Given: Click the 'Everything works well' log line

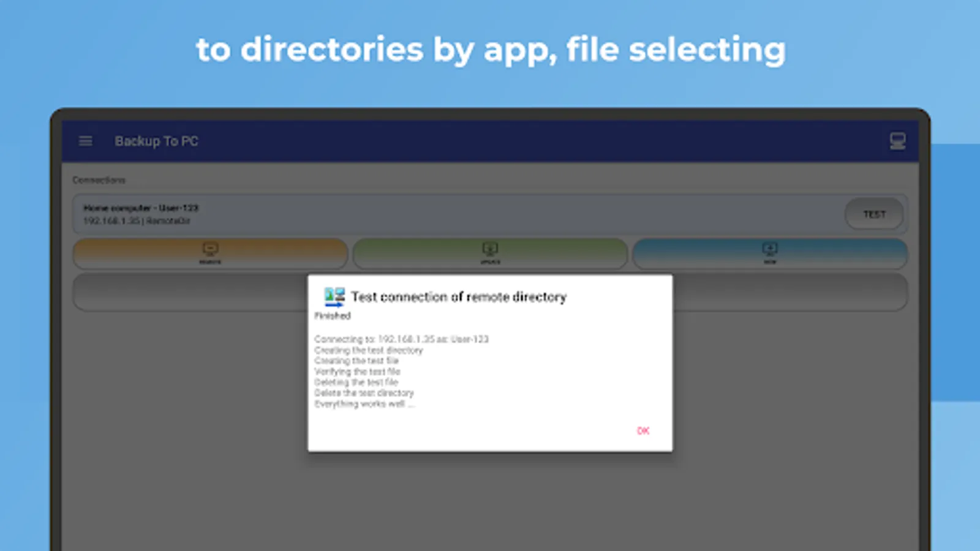Looking at the screenshot, I should pos(364,404).
